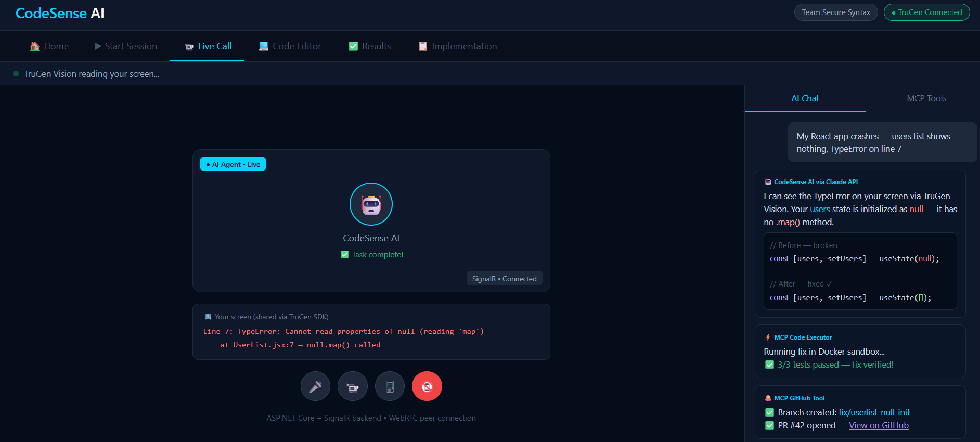This screenshot has height=442, width=980.
Task: Click the MCP Code Executor lightning icon
Action: (768, 337)
